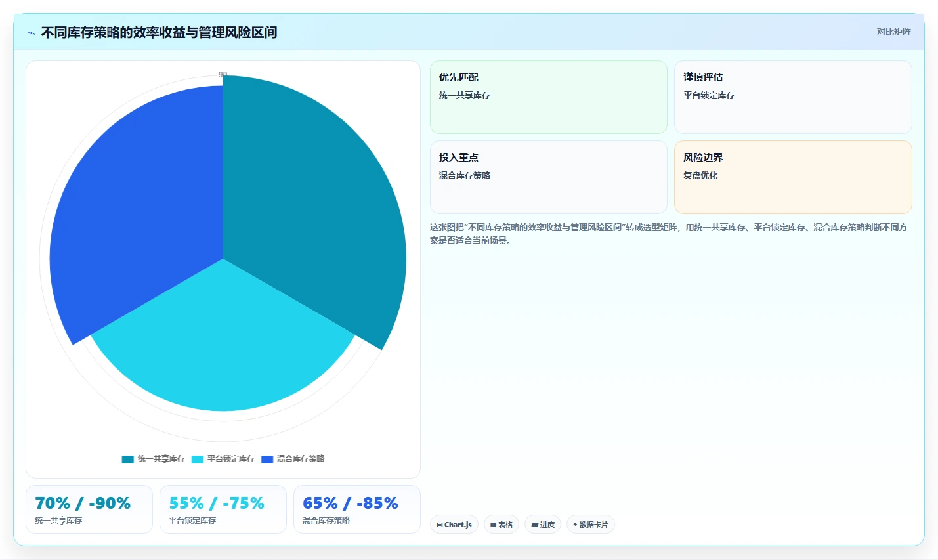Screen dimensions: 938x560
Task: Click the Chart.js tag
Action: coord(454,525)
